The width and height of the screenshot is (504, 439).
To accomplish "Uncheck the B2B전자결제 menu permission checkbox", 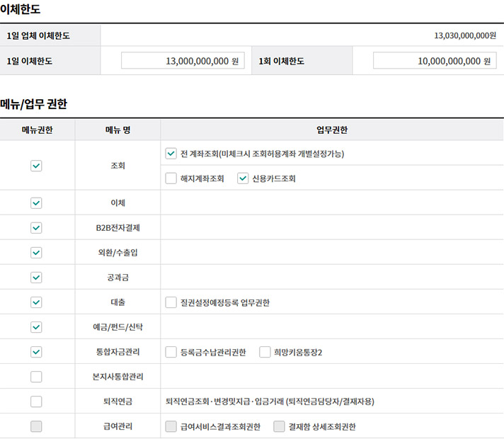I will pos(36,228).
